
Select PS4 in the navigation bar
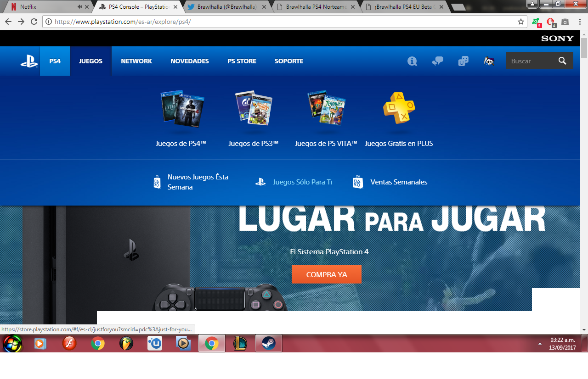[x=55, y=61]
